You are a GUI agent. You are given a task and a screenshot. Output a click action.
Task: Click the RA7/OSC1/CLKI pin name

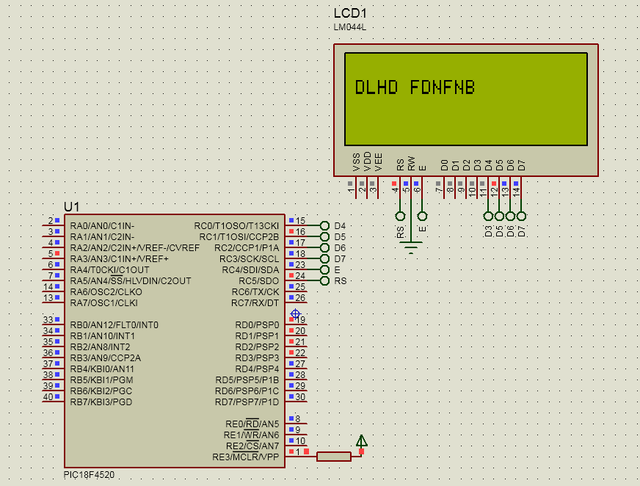[x=104, y=303]
